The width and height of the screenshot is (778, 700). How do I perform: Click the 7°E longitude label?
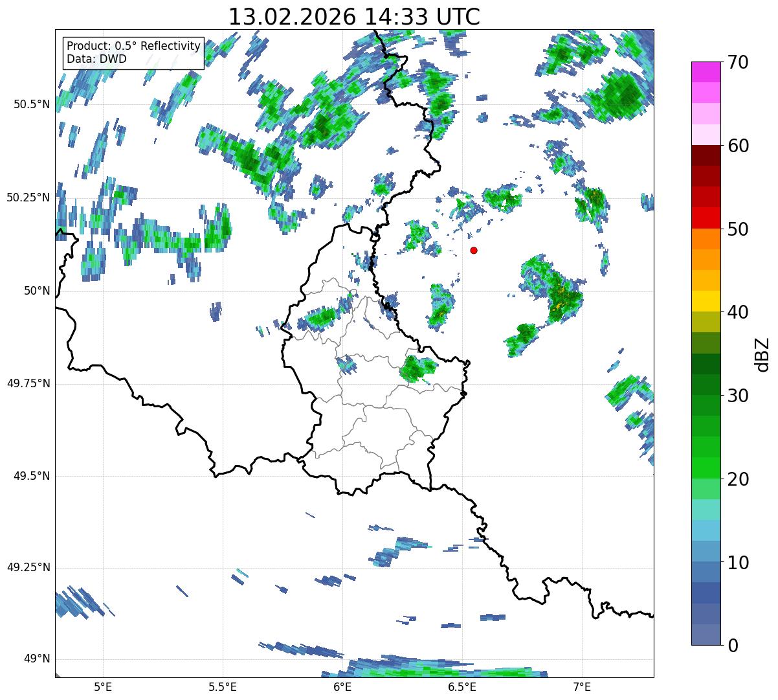point(582,687)
